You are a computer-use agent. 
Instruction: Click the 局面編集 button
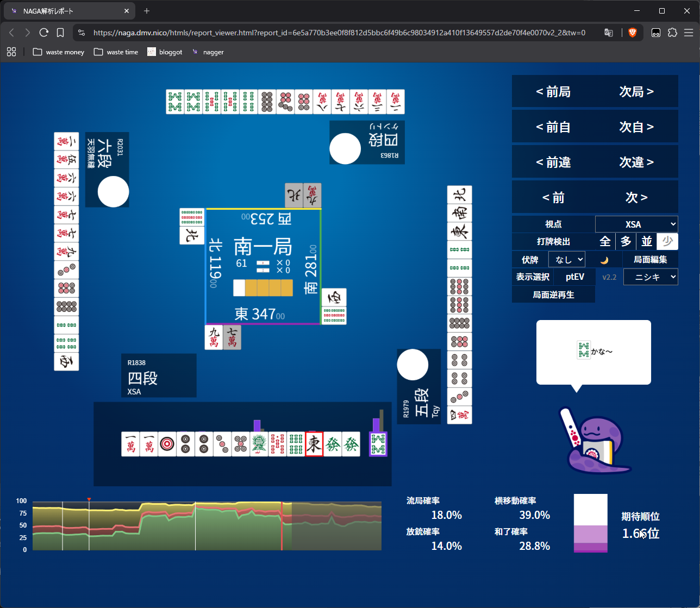tap(650, 260)
